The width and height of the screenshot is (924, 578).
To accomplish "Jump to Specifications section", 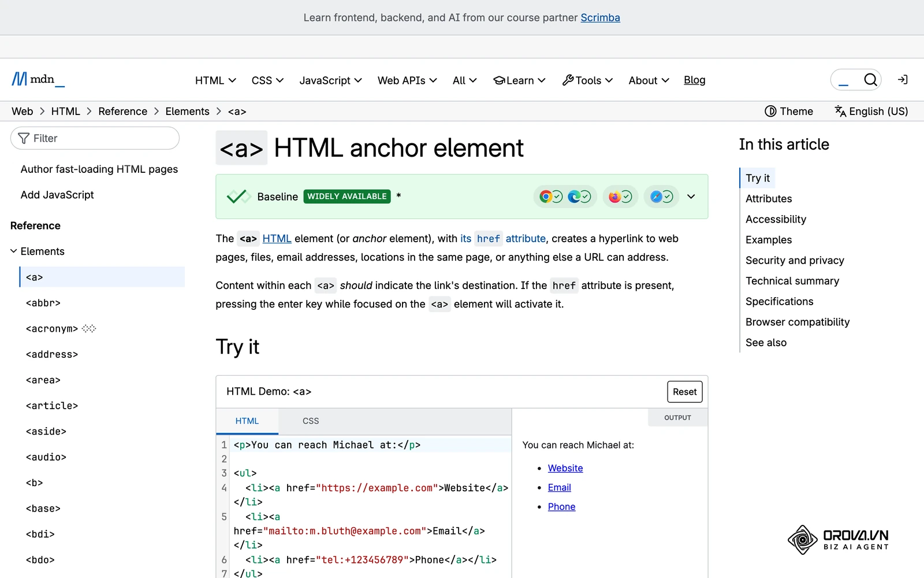I will tap(779, 302).
